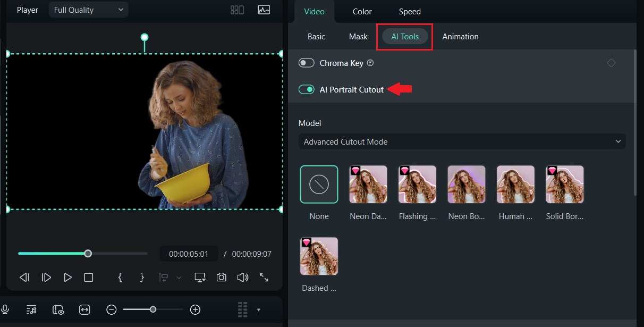The image size is (644, 327).
Task: Apply the Neon Bo... effect thumbnail
Action: 467,185
